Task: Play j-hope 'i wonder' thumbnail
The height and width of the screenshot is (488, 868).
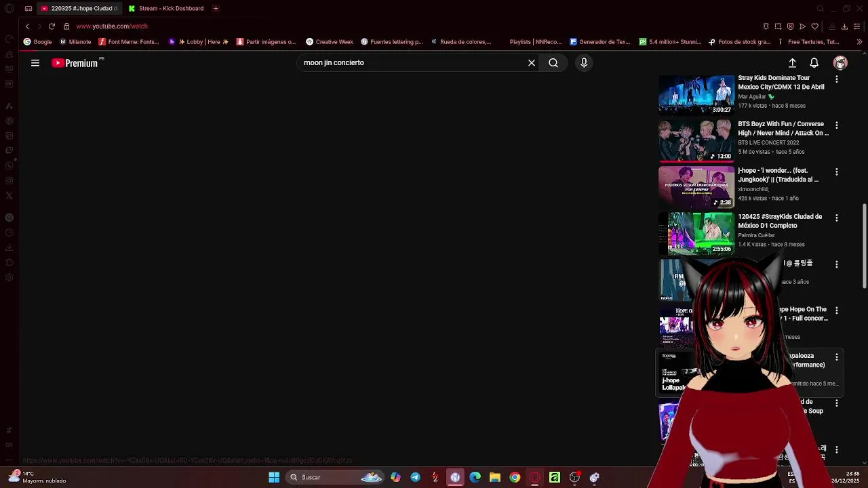Action: click(696, 186)
